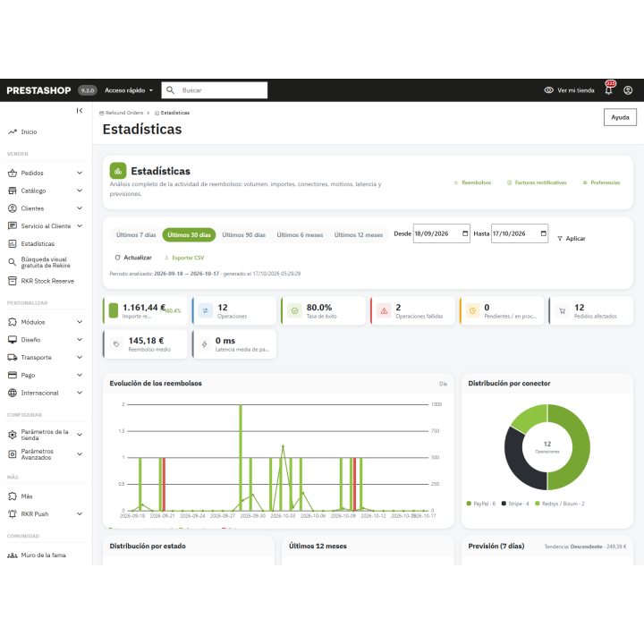Select the Últimos 30 días tab
The height and width of the screenshot is (644, 644).
point(189,235)
